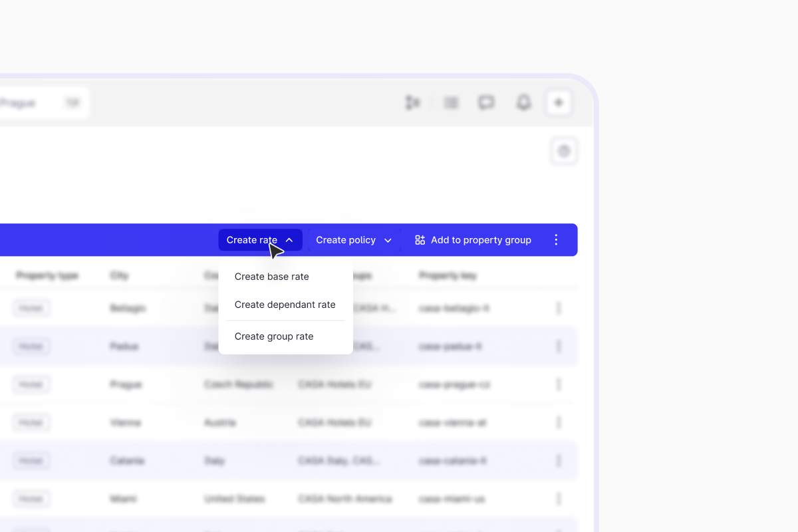
Task: Sort by the Property key column header
Action: (448, 275)
